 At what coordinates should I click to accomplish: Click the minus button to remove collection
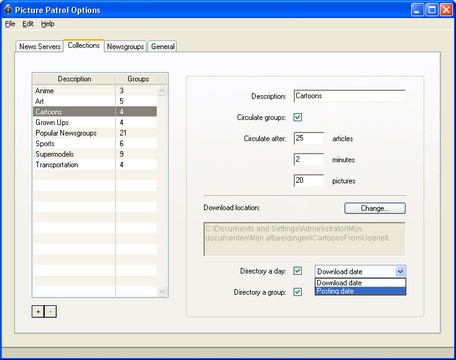click(50, 311)
